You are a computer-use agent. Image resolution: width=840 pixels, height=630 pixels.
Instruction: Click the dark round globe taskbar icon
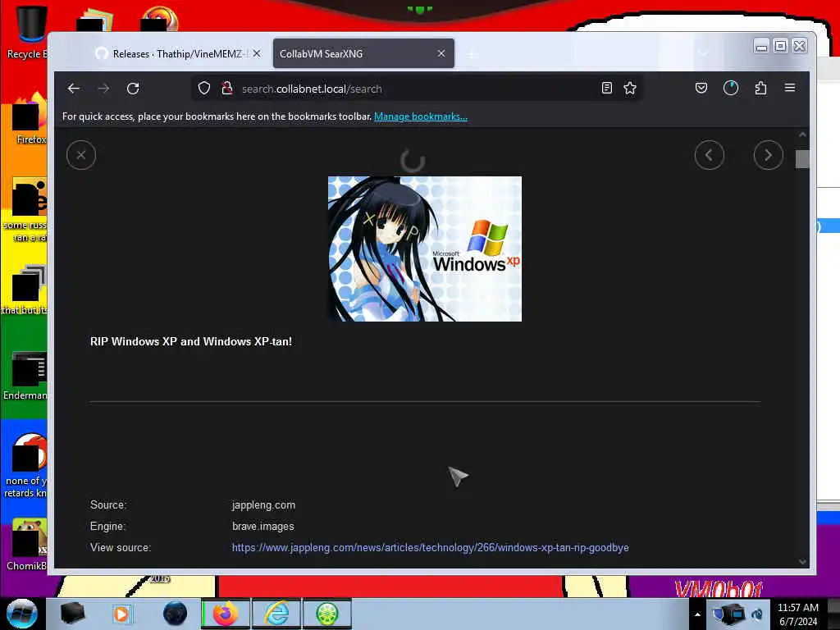point(175,614)
